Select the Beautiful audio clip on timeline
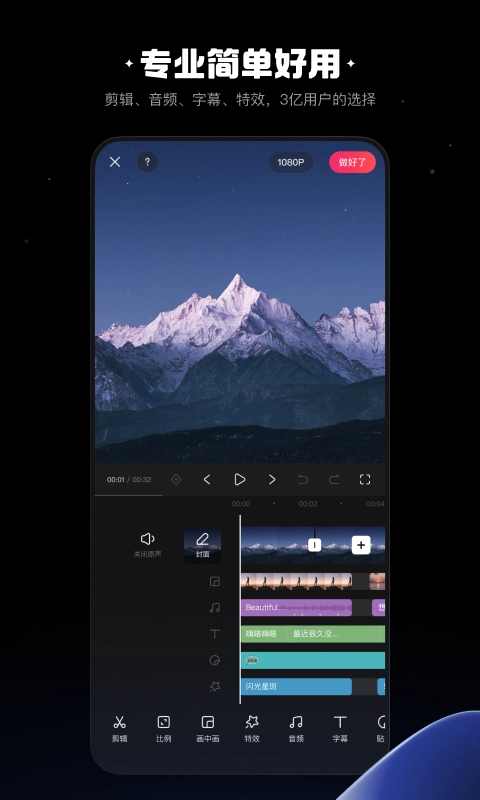Image resolution: width=480 pixels, height=800 pixels. click(x=296, y=608)
